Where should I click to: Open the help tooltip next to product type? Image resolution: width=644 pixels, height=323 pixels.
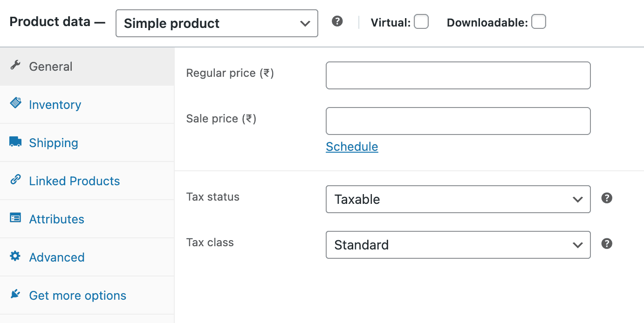coord(337,21)
